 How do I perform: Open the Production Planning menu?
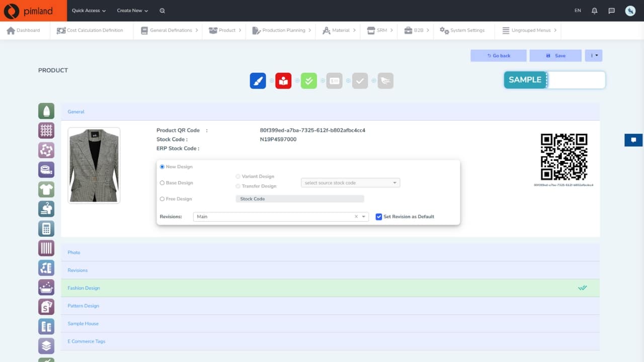tap(283, 30)
